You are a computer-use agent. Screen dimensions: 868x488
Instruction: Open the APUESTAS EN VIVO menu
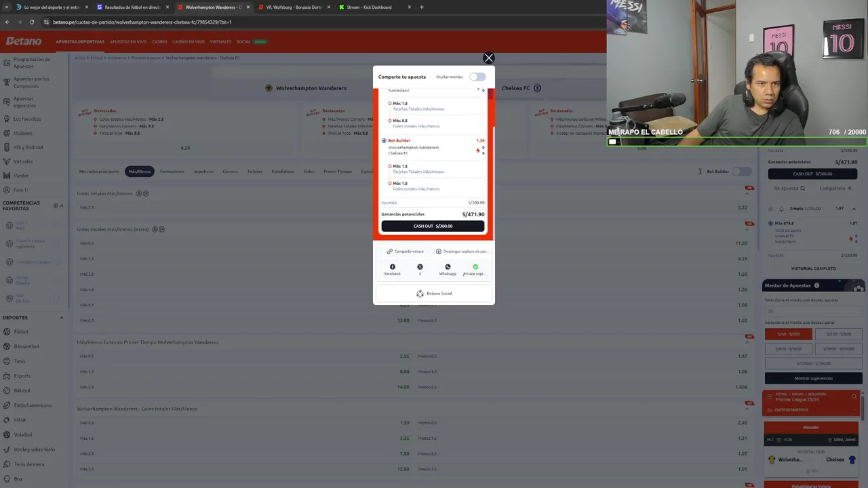(x=128, y=41)
